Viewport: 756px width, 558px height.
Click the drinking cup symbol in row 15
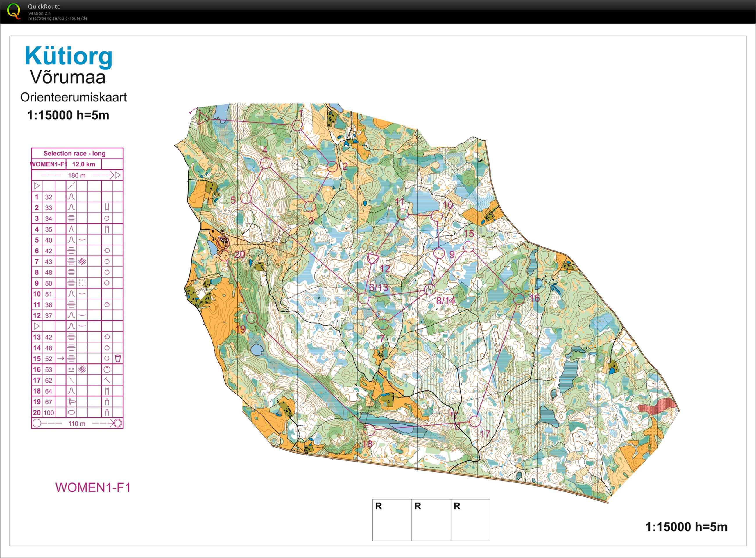pos(118,358)
